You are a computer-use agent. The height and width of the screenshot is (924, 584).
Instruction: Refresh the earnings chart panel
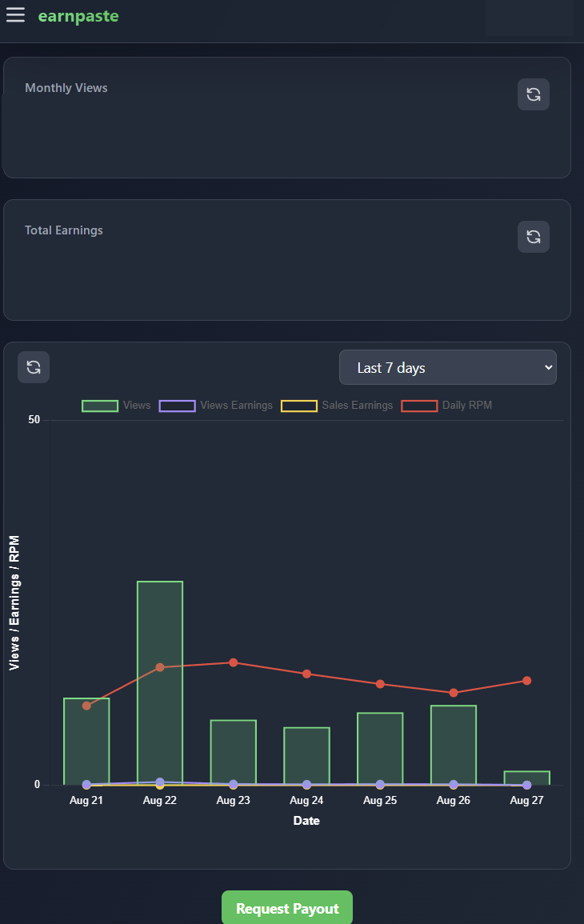point(33,366)
